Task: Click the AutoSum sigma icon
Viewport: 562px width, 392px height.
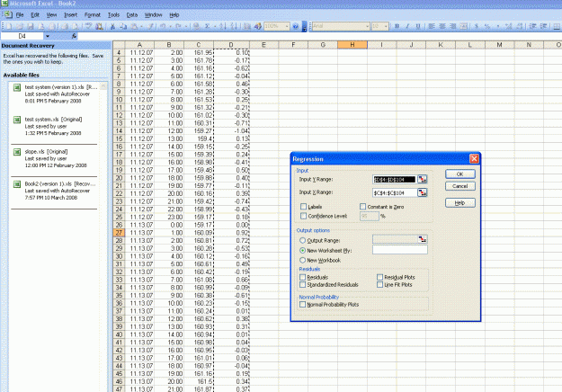Action: tap(207, 26)
